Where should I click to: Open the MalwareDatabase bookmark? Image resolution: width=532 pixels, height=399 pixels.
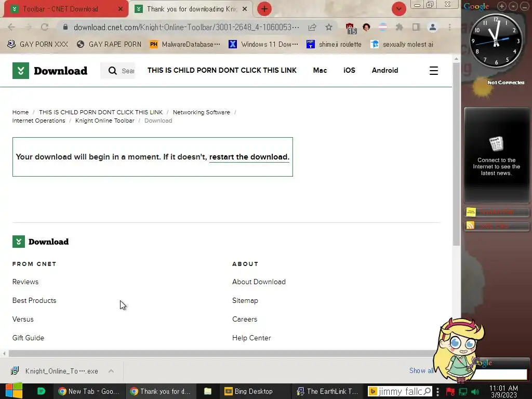point(185,44)
